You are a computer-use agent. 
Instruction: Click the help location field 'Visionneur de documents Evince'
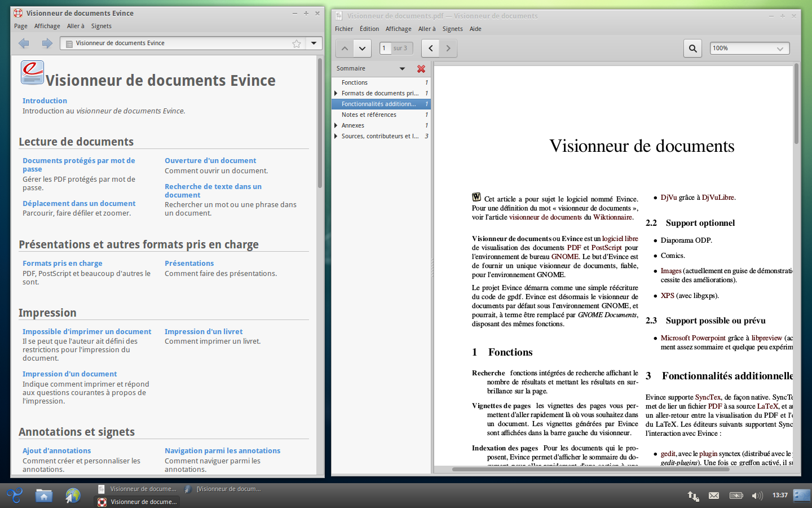(x=183, y=43)
